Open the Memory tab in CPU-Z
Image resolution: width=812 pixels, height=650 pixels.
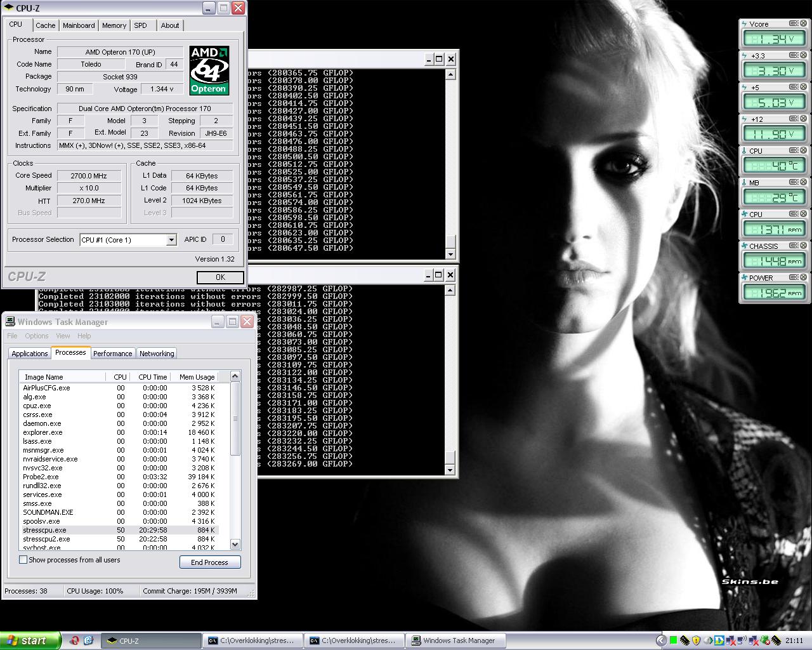pyautogui.click(x=114, y=25)
